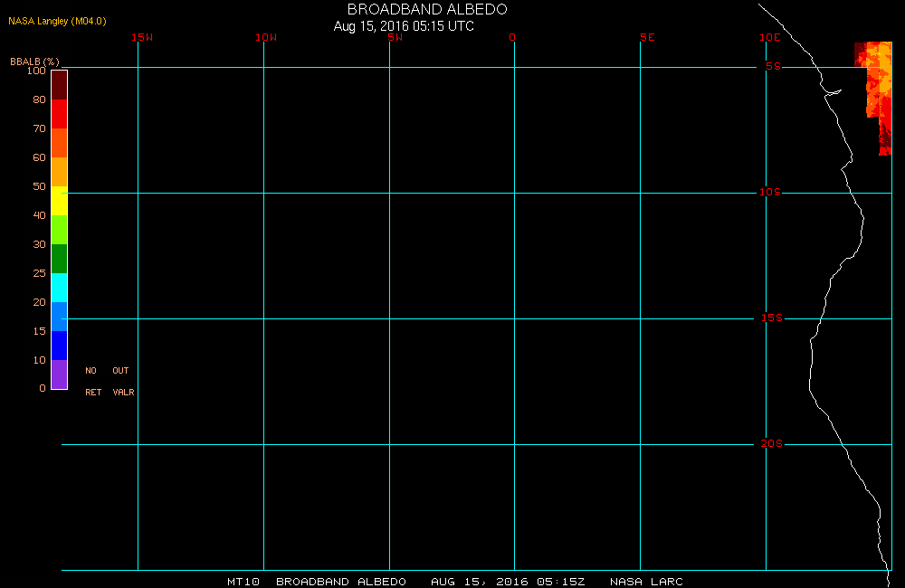Click the purple 0-10% color swatch
Screen dimensions: 905x588
[60, 374]
